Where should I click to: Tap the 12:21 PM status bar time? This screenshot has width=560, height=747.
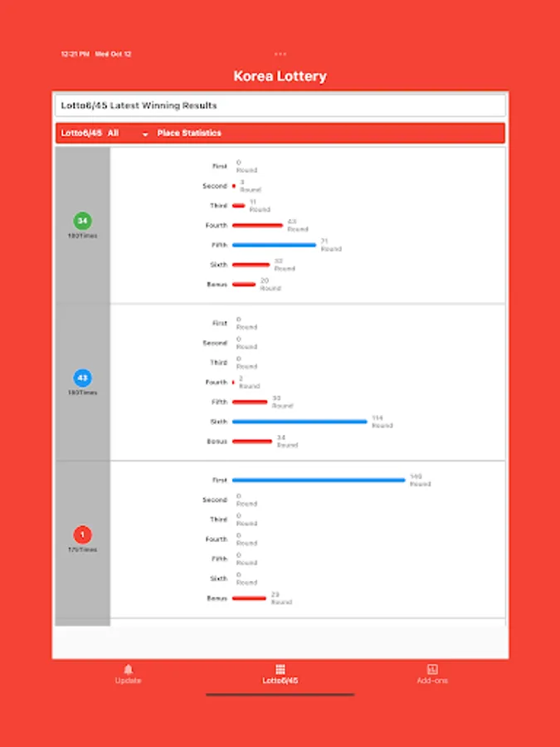click(x=75, y=54)
